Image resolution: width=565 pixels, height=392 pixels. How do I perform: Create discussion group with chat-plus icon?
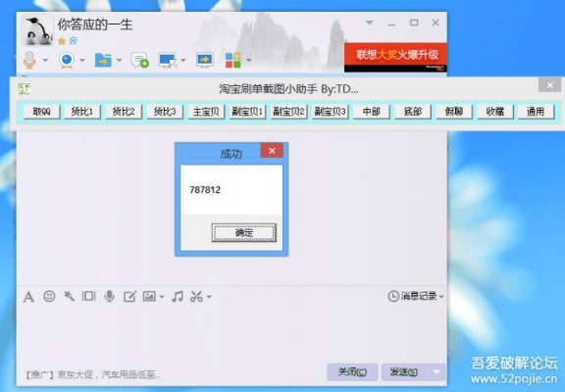[x=140, y=60]
